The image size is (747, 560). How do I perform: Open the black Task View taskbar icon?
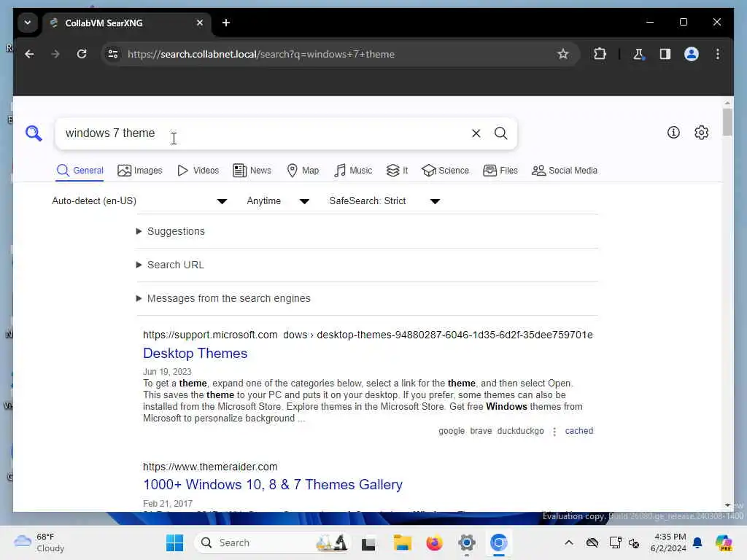(x=368, y=543)
